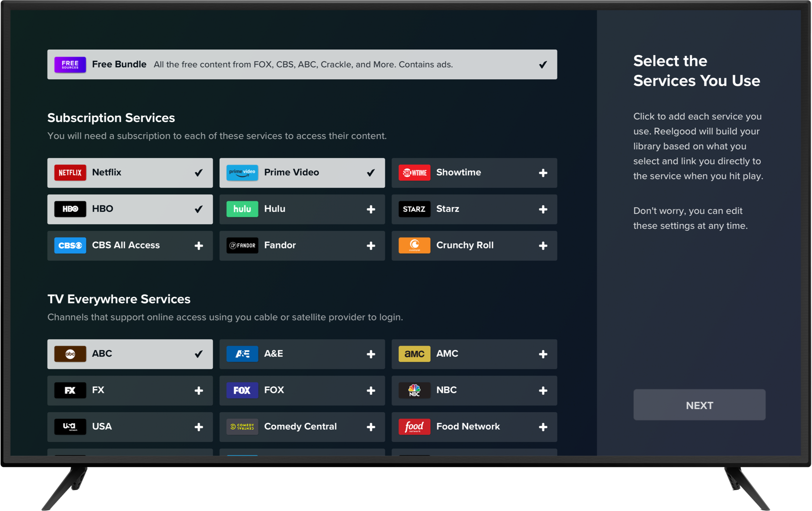The width and height of the screenshot is (812, 511).
Task: Click the Netflix logo icon
Action: [70, 173]
